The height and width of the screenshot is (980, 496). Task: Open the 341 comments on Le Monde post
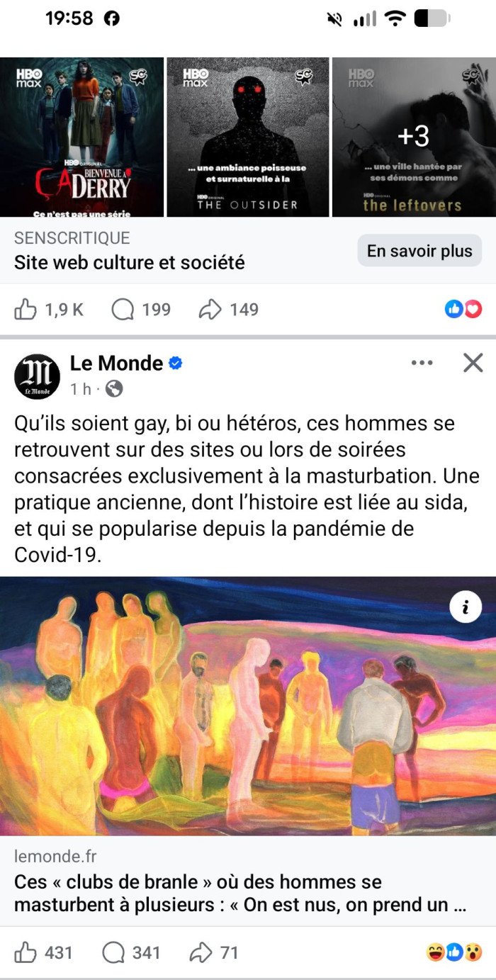pos(131,953)
